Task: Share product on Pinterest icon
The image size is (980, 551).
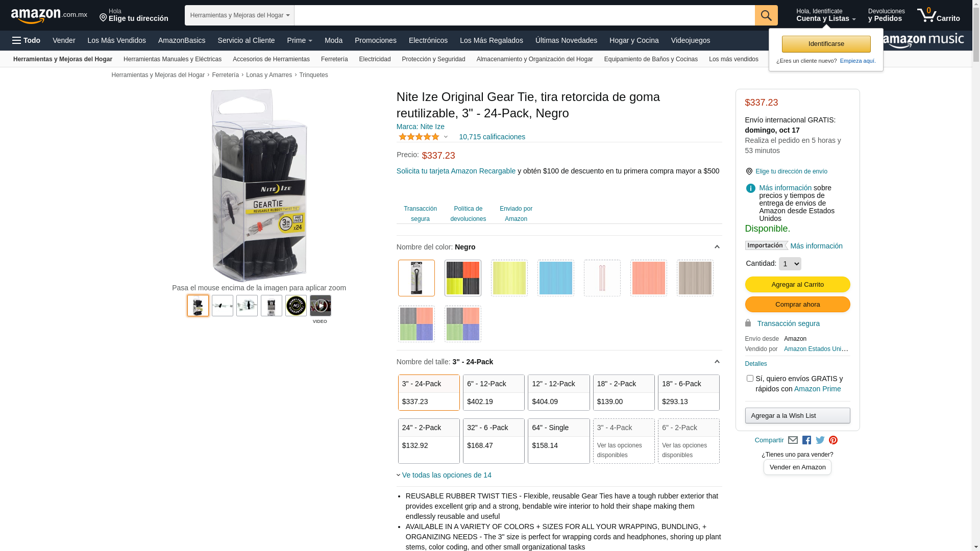Action: pos(834,440)
